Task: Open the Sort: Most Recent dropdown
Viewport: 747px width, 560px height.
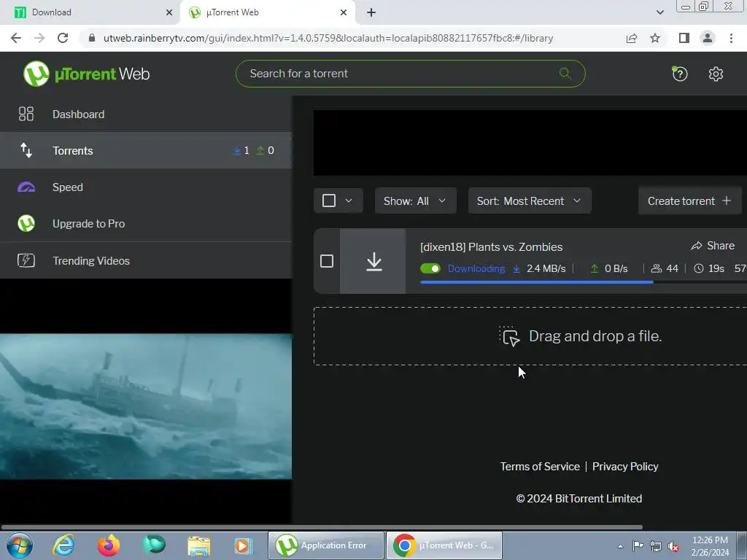Action: click(530, 201)
